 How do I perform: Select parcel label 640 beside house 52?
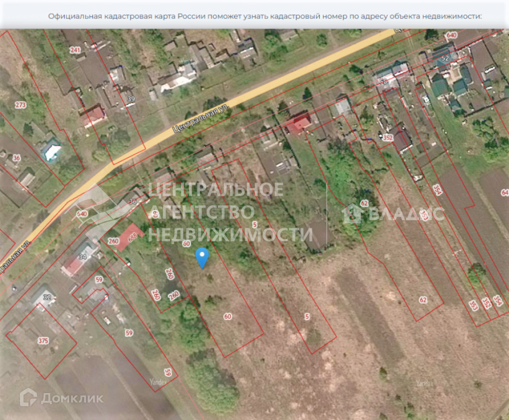click(x=451, y=35)
